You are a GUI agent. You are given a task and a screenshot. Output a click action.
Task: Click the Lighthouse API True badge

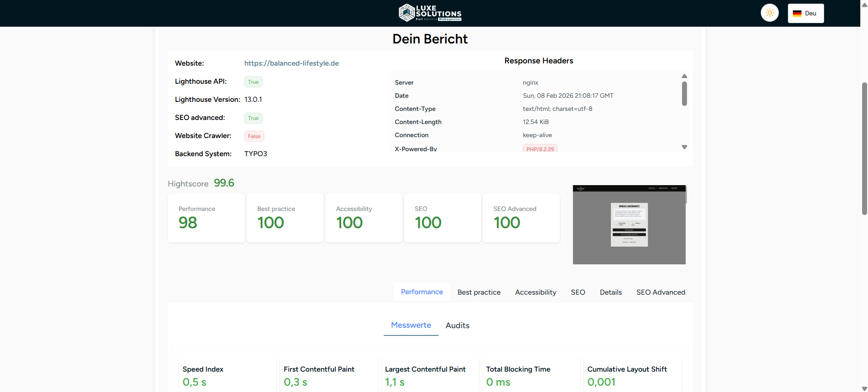pyautogui.click(x=253, y=82)
